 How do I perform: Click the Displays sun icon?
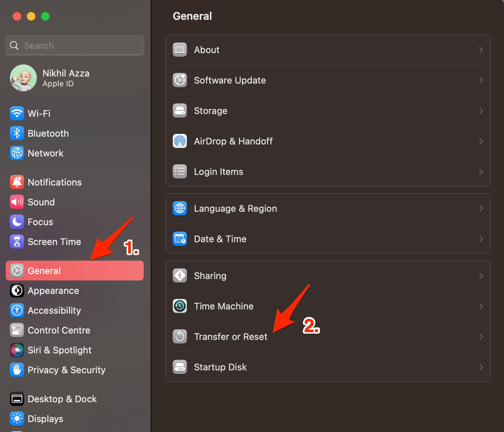coord(17,419)
